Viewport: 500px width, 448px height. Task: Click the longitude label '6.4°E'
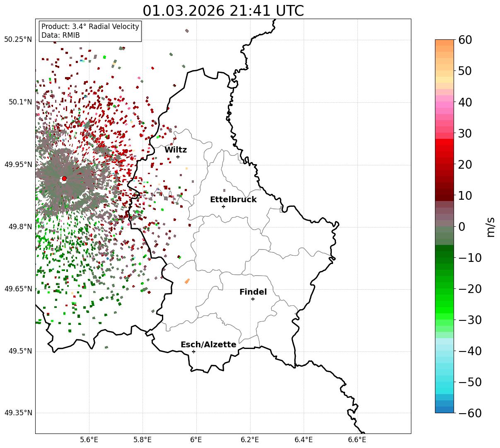click(x=304, y=440)
